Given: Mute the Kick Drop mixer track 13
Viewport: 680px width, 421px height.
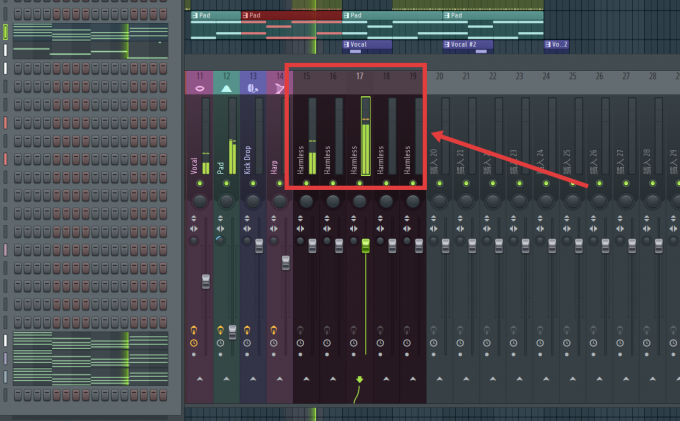Looking at the screenshot, I should point(253,183).
